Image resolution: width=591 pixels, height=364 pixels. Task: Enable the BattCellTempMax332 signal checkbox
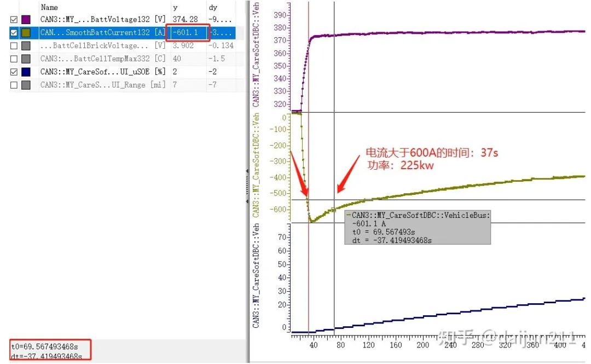[x=14, y=59]
